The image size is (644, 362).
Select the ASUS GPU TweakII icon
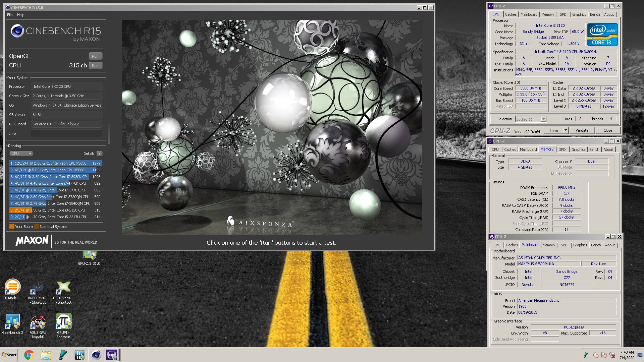pos(38,326)
